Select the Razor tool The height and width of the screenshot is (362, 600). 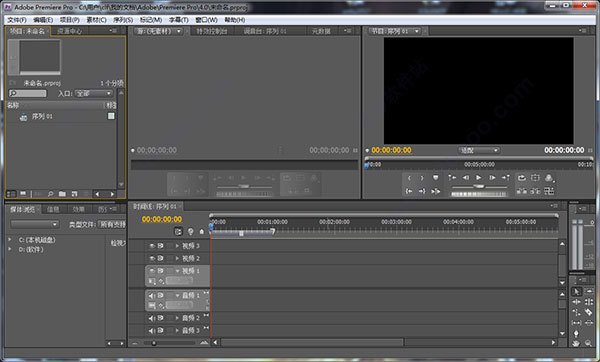point(589,313)
